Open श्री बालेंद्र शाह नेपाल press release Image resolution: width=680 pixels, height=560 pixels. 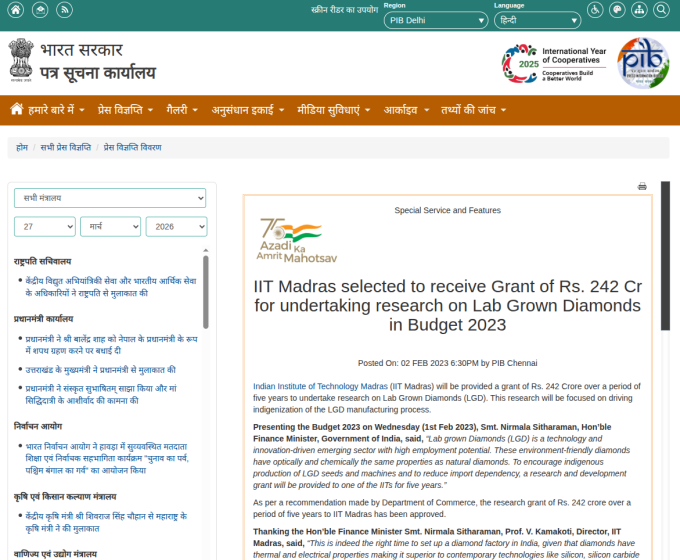click(111, 344)
